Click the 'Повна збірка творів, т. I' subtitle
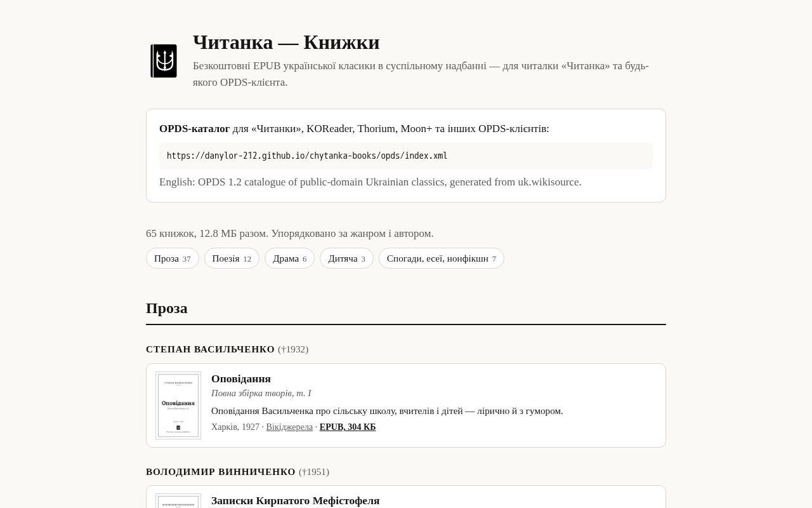Image resolution: width=812 pixels, height=508 pixels. click(261, 393)
